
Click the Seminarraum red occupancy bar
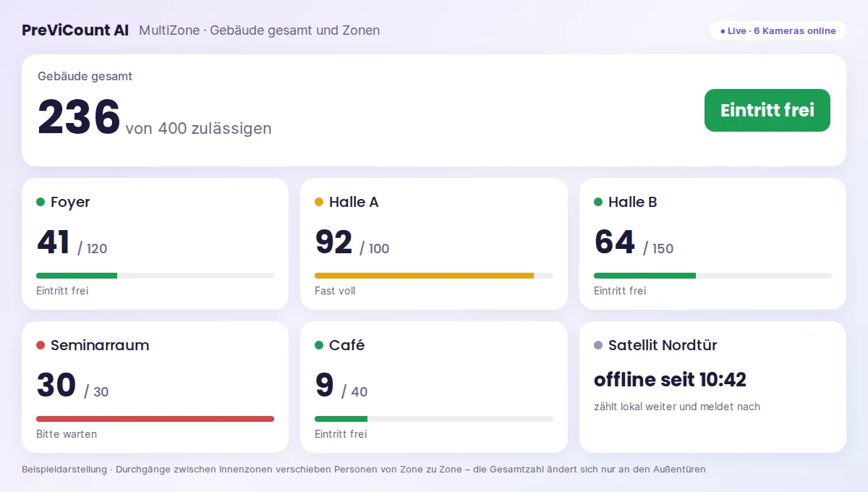pos(155,419)
